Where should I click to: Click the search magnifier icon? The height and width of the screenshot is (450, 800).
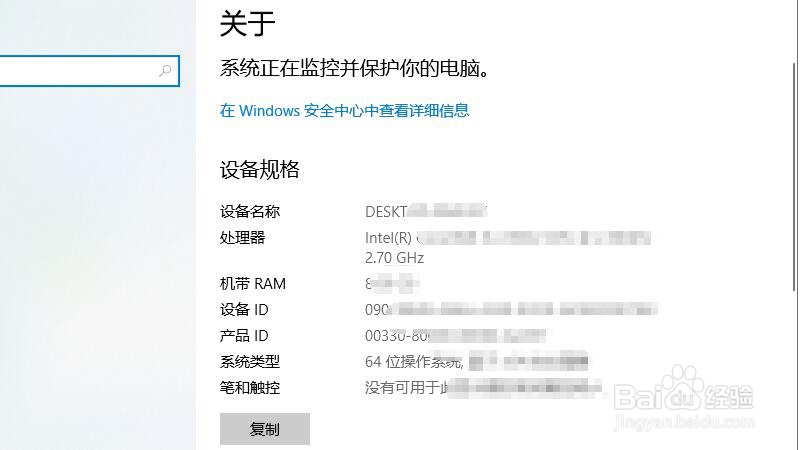(x=165, y=70)
